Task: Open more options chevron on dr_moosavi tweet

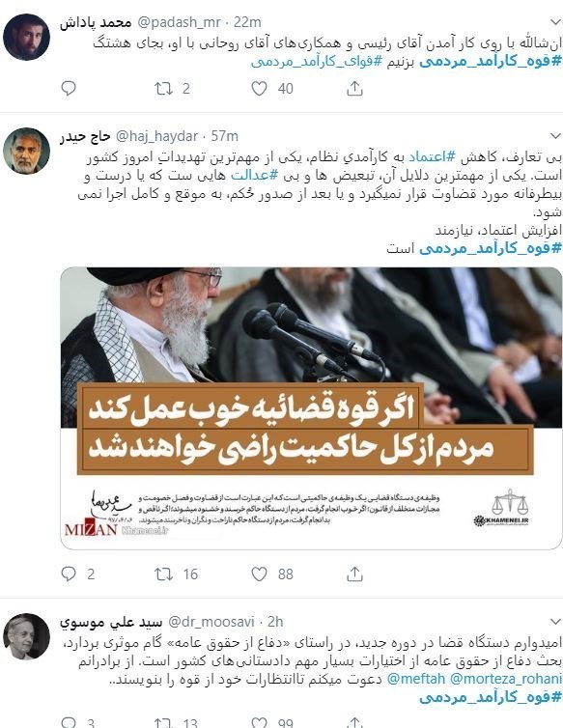Action: coord(555,622)
